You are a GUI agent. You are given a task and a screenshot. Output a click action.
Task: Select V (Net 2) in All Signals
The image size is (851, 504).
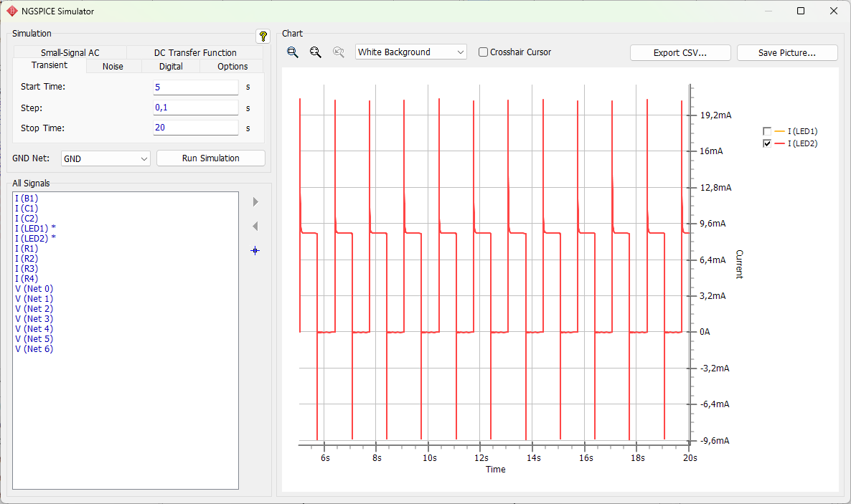pyautogui.click(x=34, y=309)
